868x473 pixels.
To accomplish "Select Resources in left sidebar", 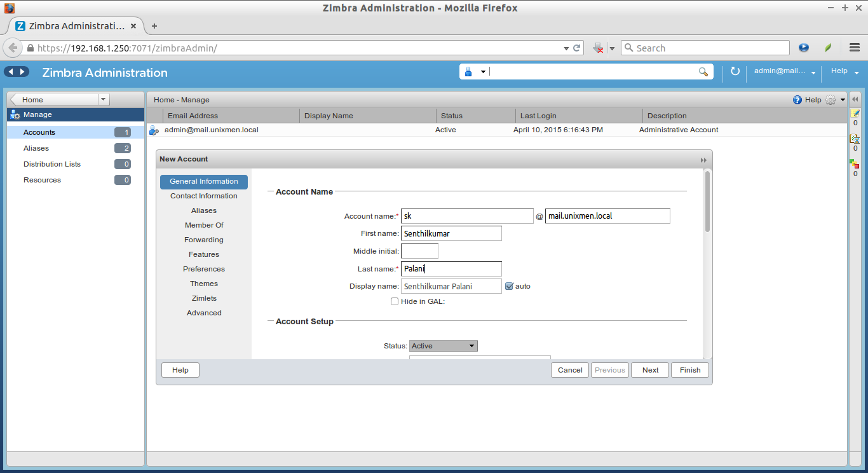I will pos(76,180).
